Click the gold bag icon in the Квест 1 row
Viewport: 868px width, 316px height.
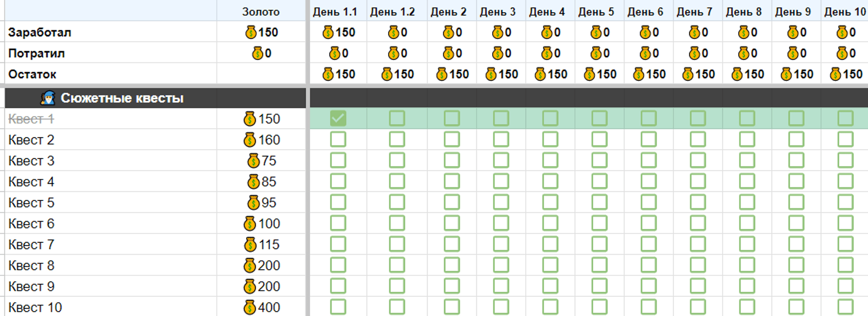tap(250, 119)
